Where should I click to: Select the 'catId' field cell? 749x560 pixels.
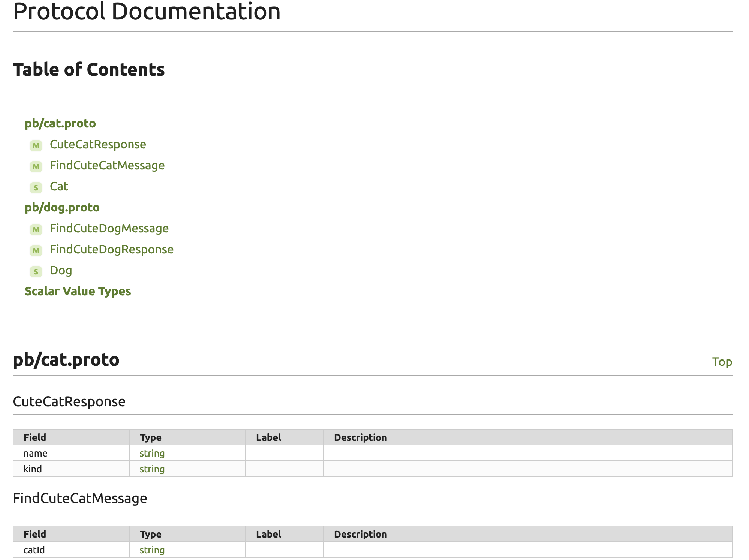click(71, 550)
